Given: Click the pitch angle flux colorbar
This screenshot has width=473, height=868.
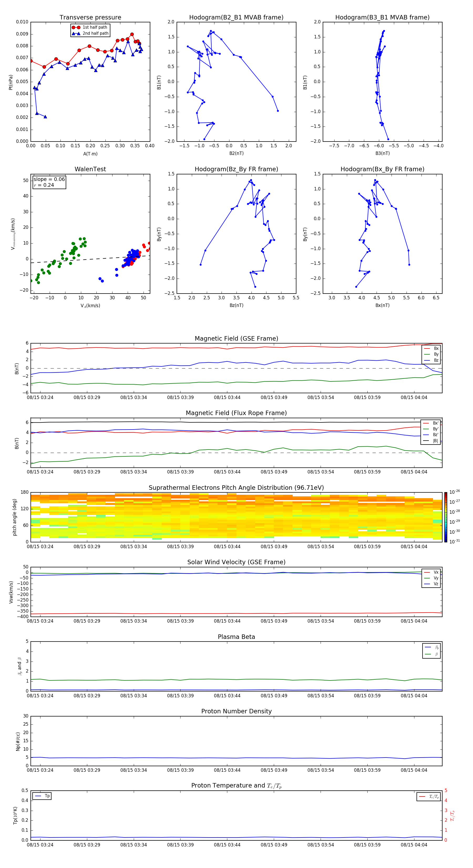Looking at the screenshot, I should (445, 517).
